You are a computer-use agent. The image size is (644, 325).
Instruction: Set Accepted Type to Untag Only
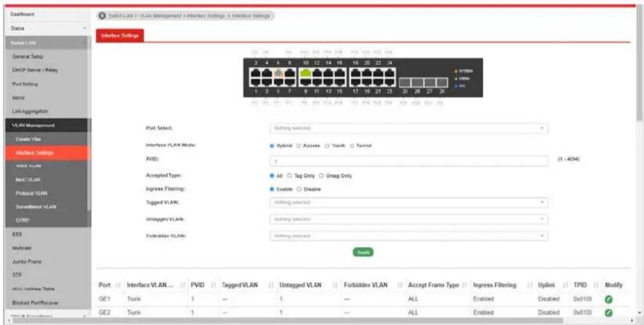click(322, 175)
